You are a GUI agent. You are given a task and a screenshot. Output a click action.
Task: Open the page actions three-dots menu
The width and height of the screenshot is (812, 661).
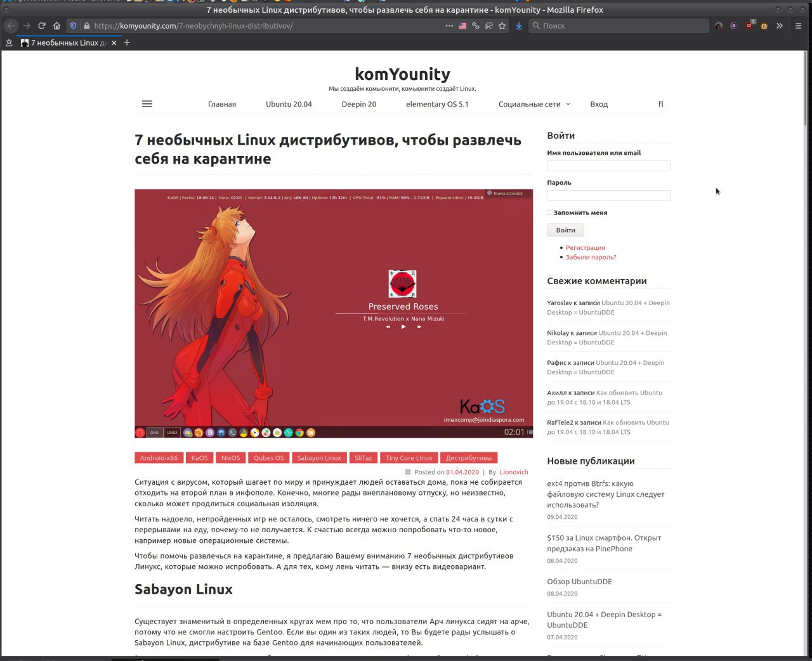tap(449, 26)
